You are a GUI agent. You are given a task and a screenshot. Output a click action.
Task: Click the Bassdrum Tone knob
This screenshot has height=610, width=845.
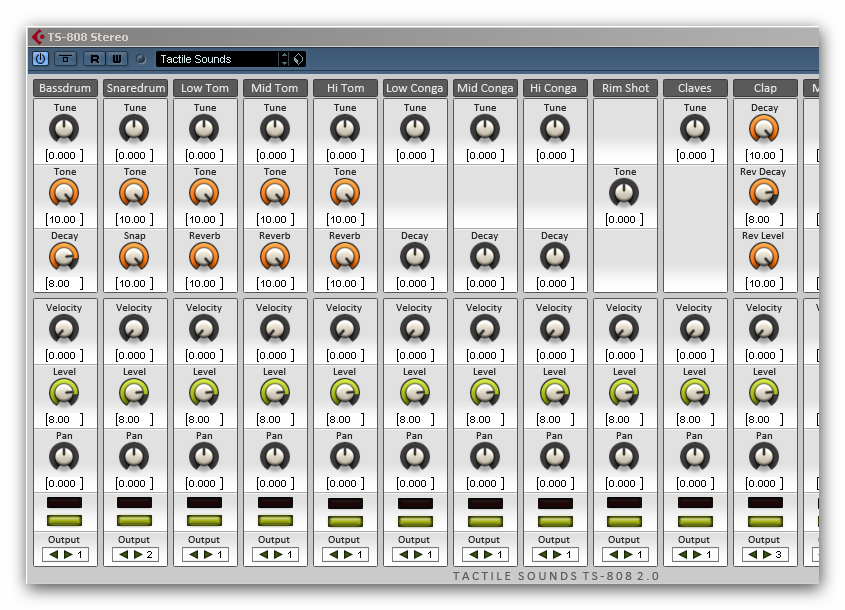point(64,193)
